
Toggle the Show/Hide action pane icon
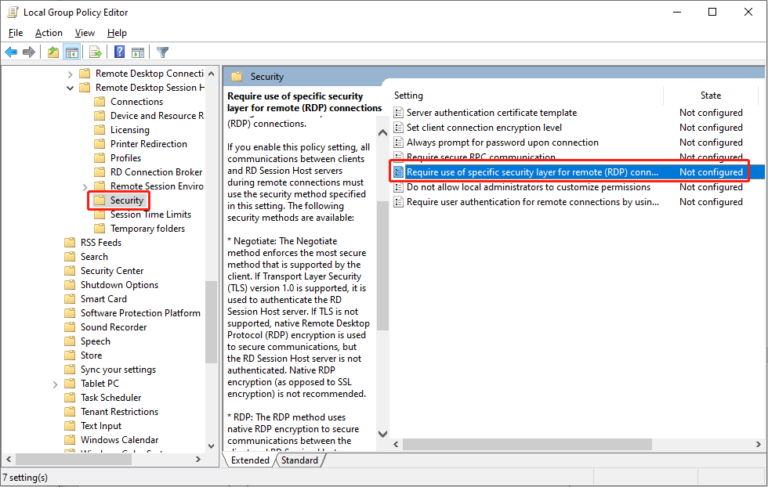pyautogui.click(x=138, y=52)
